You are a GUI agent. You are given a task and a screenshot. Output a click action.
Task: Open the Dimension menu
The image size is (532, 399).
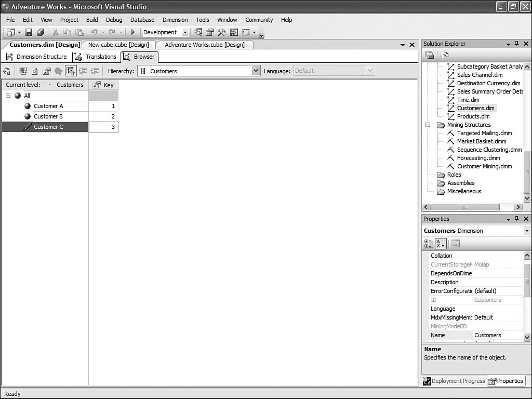(x=175, y=20)
